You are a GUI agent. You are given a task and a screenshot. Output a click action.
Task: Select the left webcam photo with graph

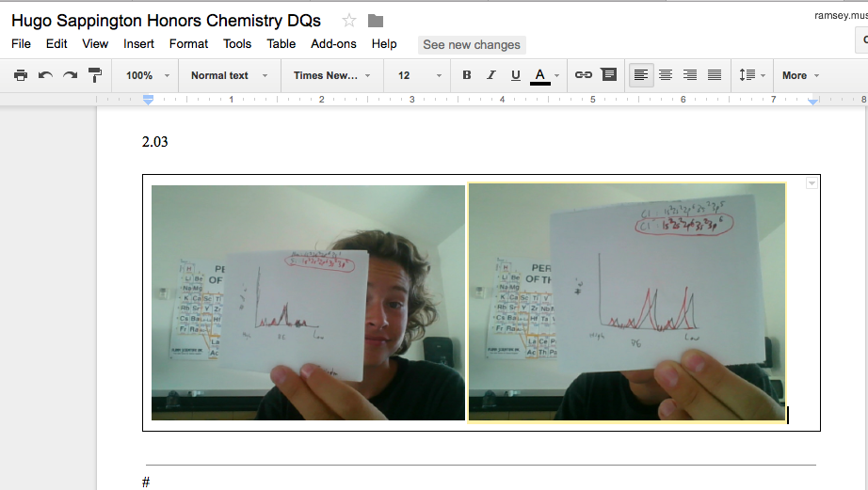point(309,303)
